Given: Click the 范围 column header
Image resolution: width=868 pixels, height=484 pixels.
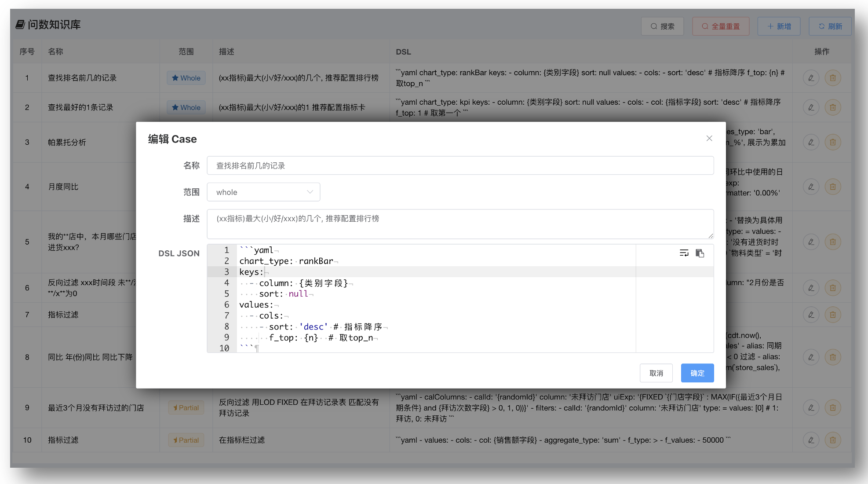Looking at the screenshot, I should click(x=186, y=51).
